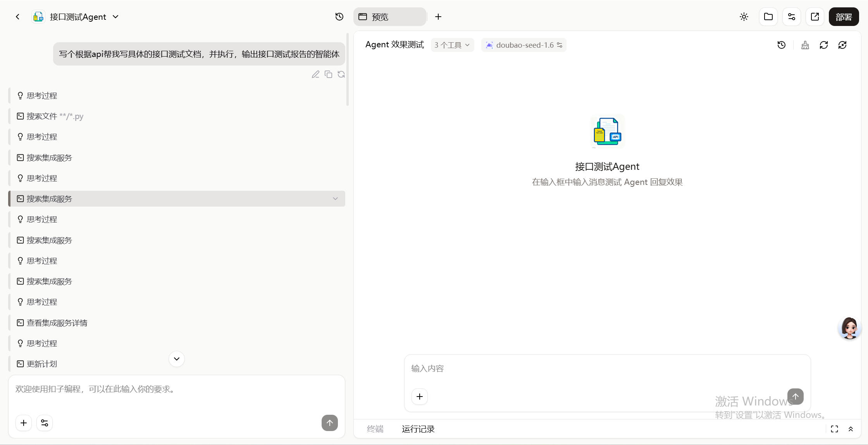Click the 部署 deploy button
This screenshot has height=445, width=868.
[844, 17]
